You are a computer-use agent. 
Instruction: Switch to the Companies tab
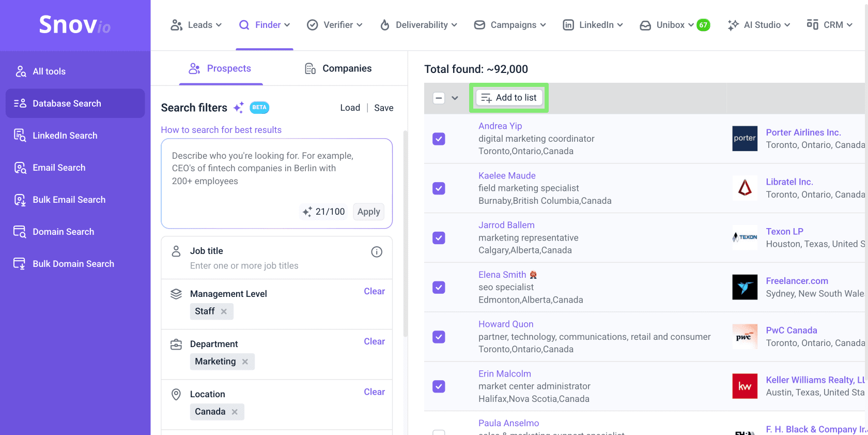(338, 68)
